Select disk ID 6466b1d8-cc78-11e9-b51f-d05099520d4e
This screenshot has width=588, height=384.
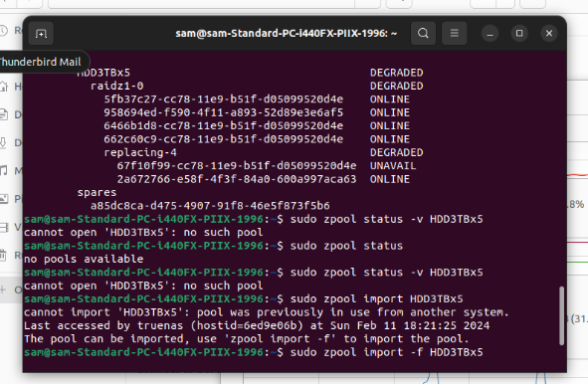click(224, 126)
